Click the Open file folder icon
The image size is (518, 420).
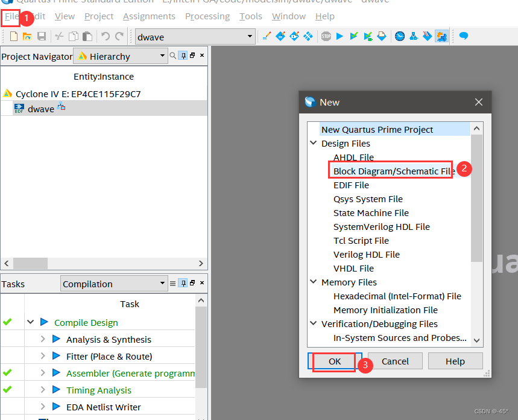coord(27,36)
